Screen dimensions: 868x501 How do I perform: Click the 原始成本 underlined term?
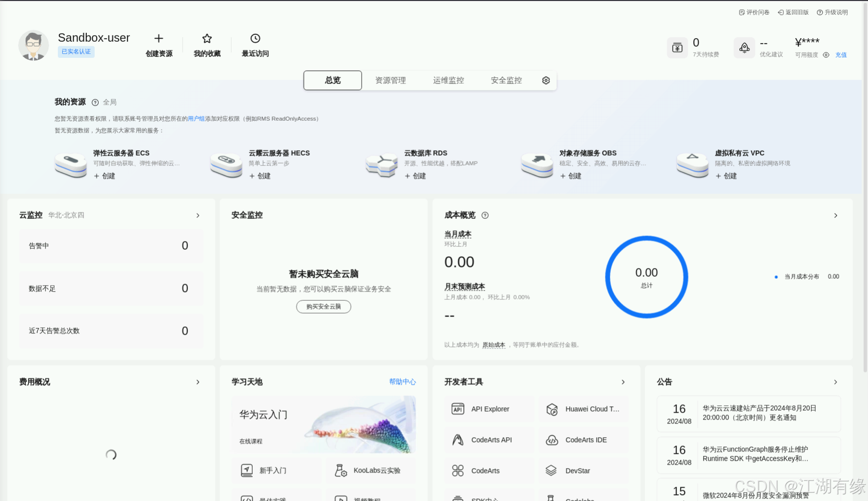pos(494,345)
